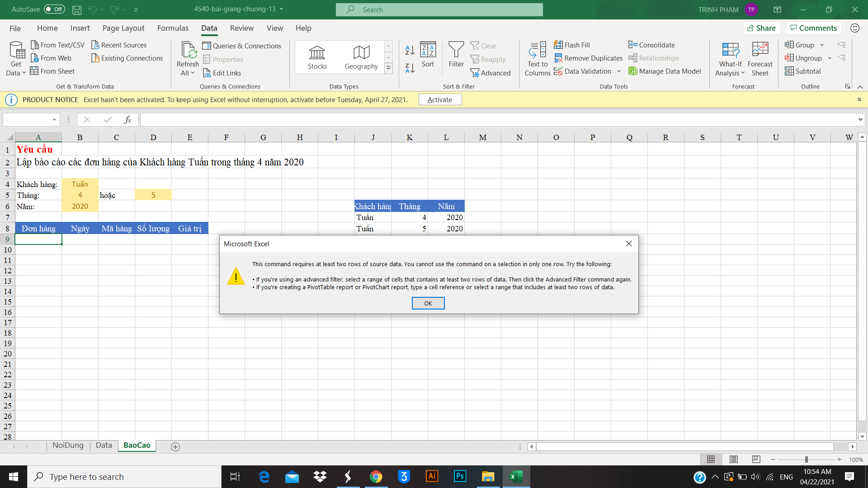This screenshot has width=868, height=488.
Task: Click the Save icon in title bar
Action: coord(77,9)
